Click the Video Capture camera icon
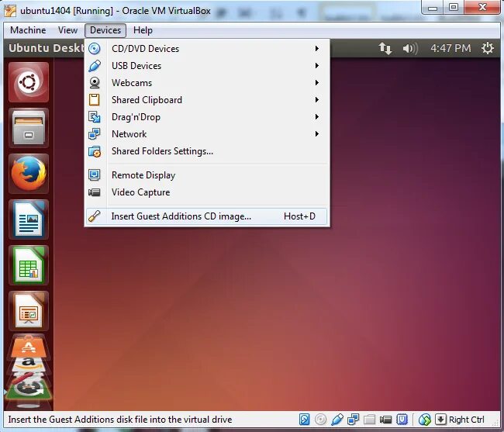Viewport: 504px width, 432px height. click(x=94, y=192)
